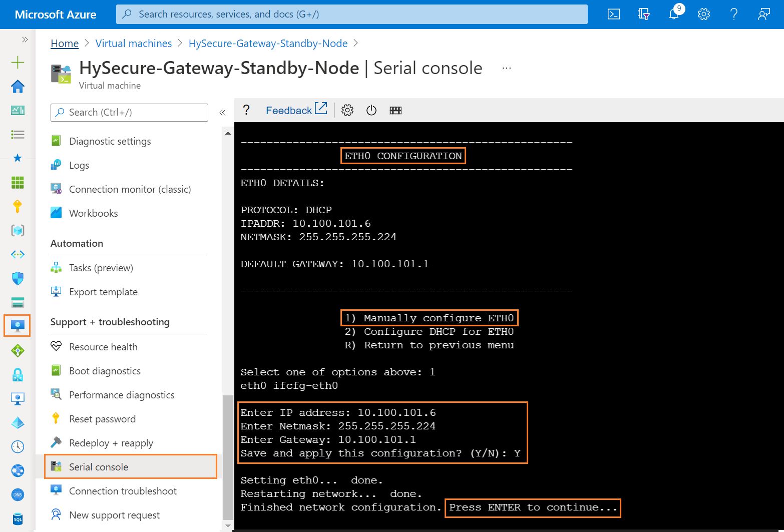Click 'Configure DHCP for ETH0' option text
The image size is (784, 532).
[x=439, y=332]
